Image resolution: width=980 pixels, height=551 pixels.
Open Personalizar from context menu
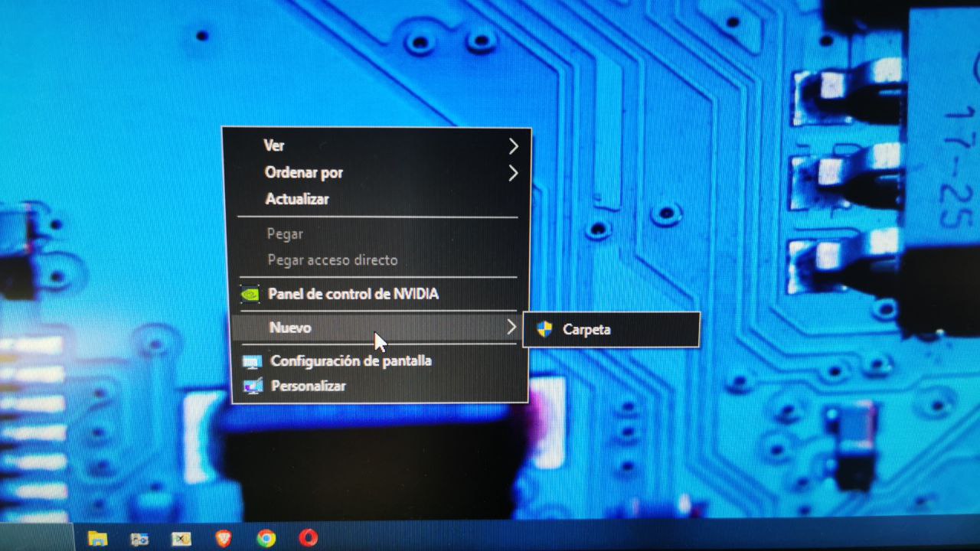click(380, 386)
